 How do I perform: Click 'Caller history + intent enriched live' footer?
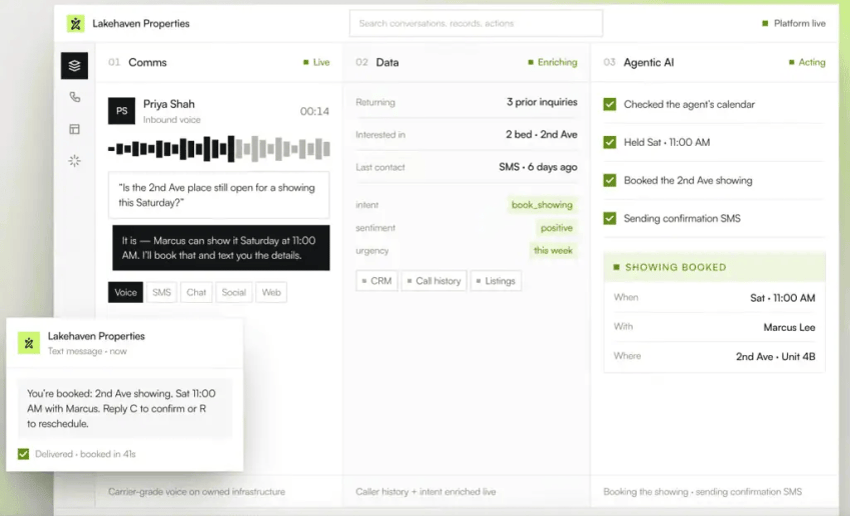(x=426, y=492)
